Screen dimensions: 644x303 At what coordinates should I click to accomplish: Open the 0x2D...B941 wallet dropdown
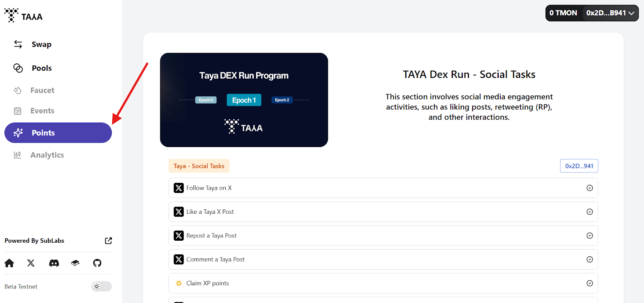pos(610,13)
